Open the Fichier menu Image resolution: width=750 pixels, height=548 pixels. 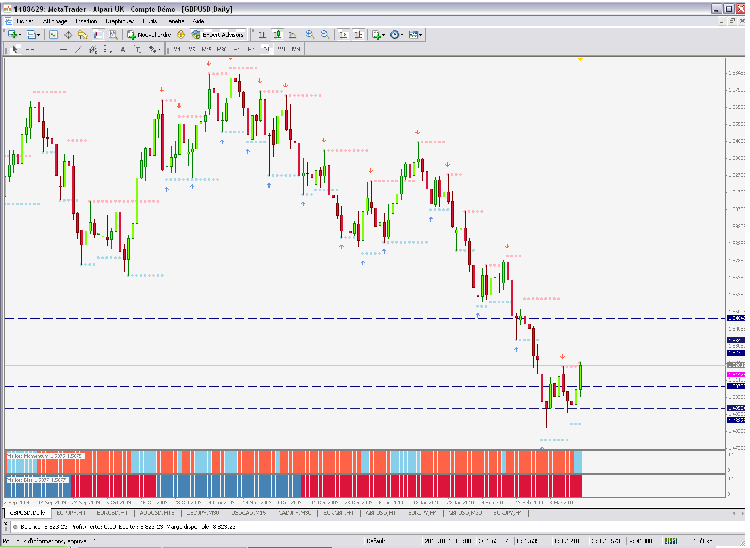tap(24, 21)
